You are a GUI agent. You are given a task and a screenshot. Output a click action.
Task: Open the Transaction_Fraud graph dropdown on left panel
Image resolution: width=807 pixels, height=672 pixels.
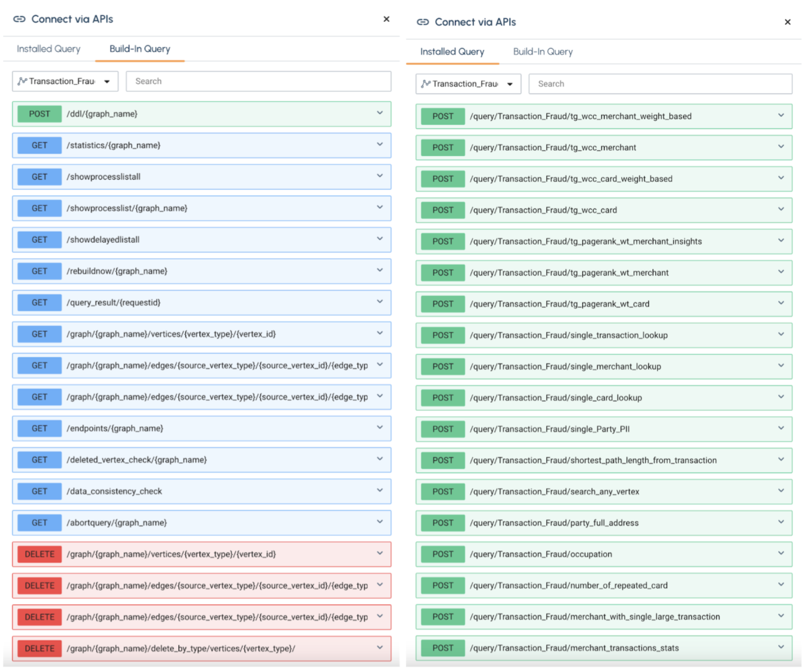click(107, 81)
